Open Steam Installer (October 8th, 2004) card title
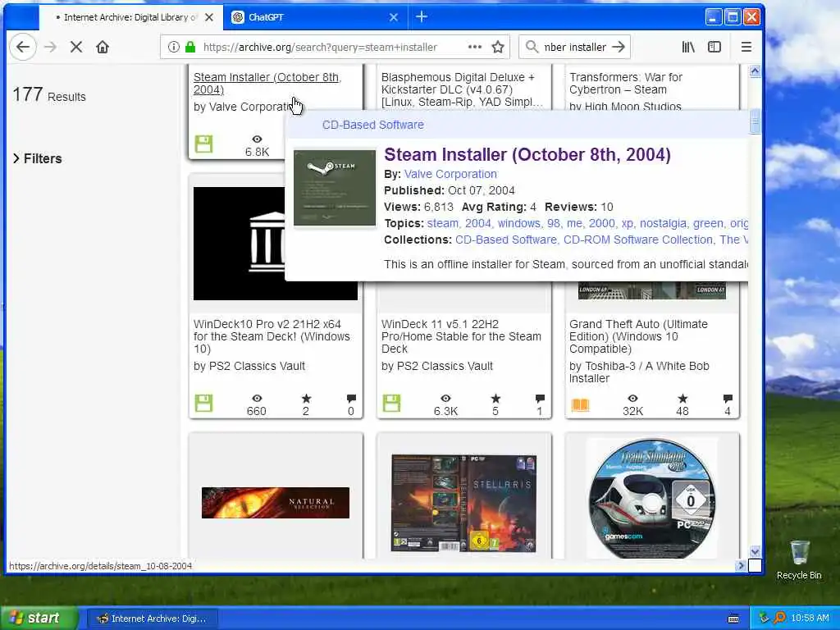 pyautogui.click(x=267, y=83)
